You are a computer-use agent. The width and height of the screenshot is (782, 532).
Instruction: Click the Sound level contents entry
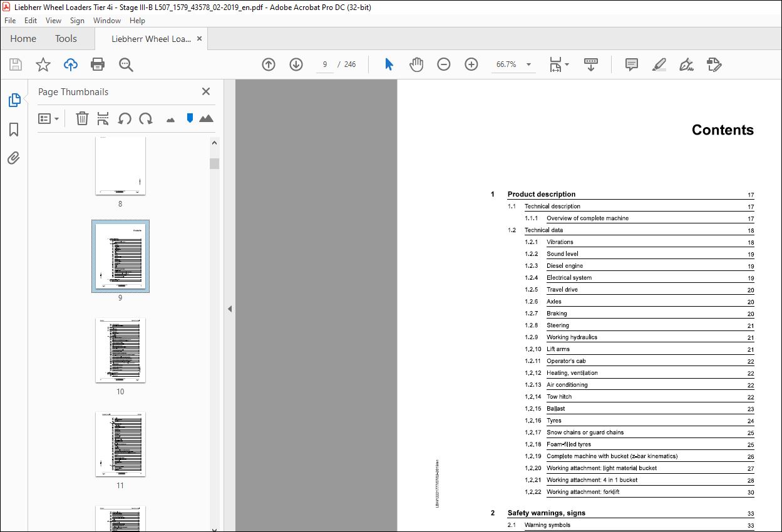click(x=562, y=253)
